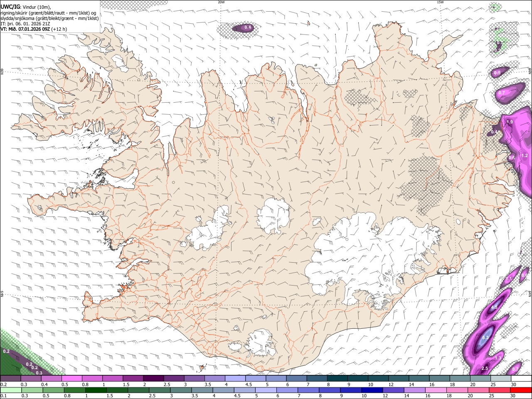Screen dimensions: 532x399
Task: Click the 20W longitude label
Action: click(x=221, y=2)
